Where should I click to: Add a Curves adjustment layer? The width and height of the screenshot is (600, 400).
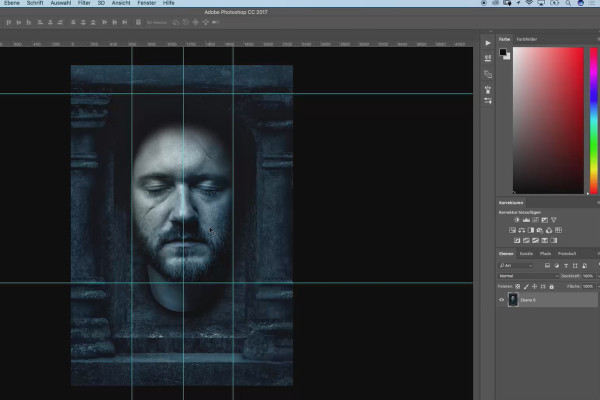[535, 220]
